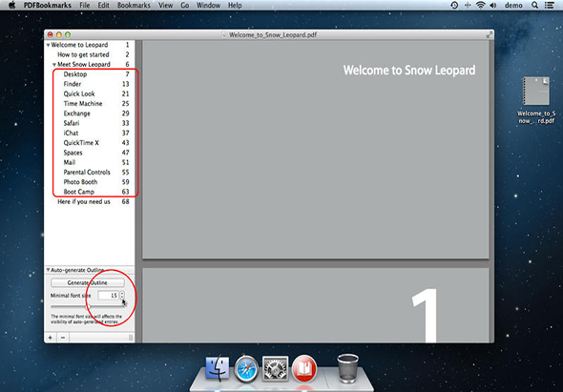This screenshot has width=563, height=392.
Task: Collapse the Auto-generate Outline section
Action: coord(48,270)
